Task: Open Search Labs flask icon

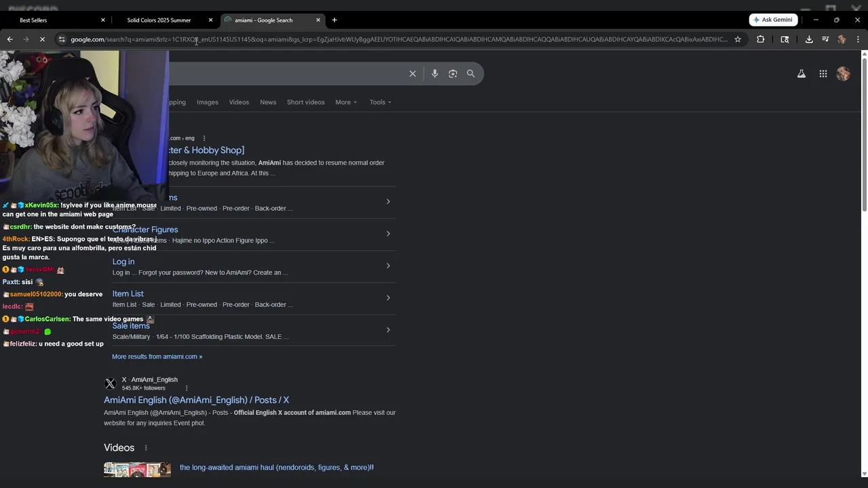Action: pyautogui.click(x=801, y=74)
